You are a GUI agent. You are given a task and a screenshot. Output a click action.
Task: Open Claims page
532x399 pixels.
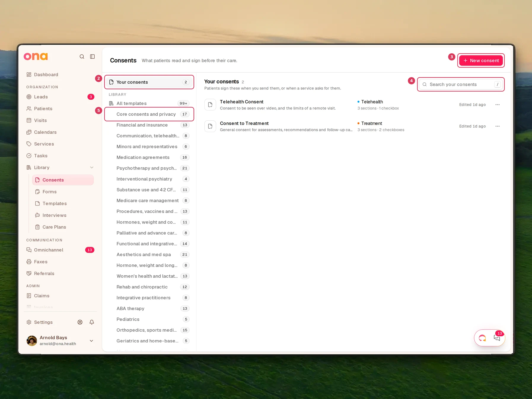(x=60, y=296)
